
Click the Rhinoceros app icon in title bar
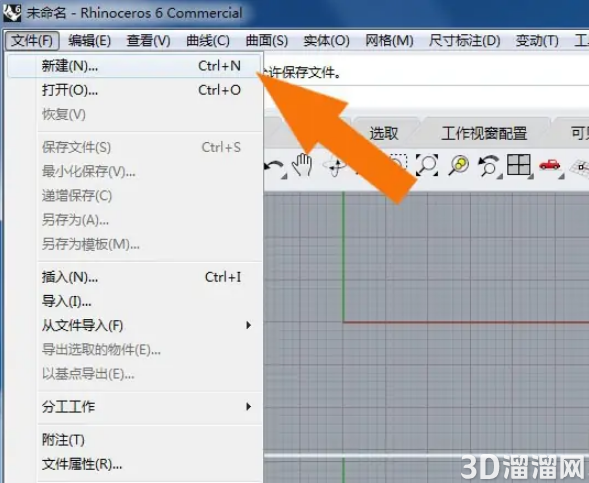click(x=12, y=12)
